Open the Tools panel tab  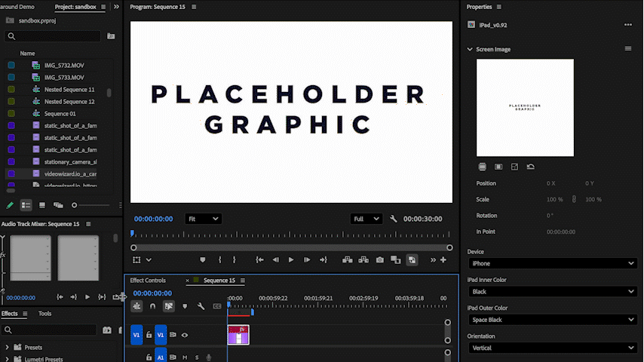point(44,314)
